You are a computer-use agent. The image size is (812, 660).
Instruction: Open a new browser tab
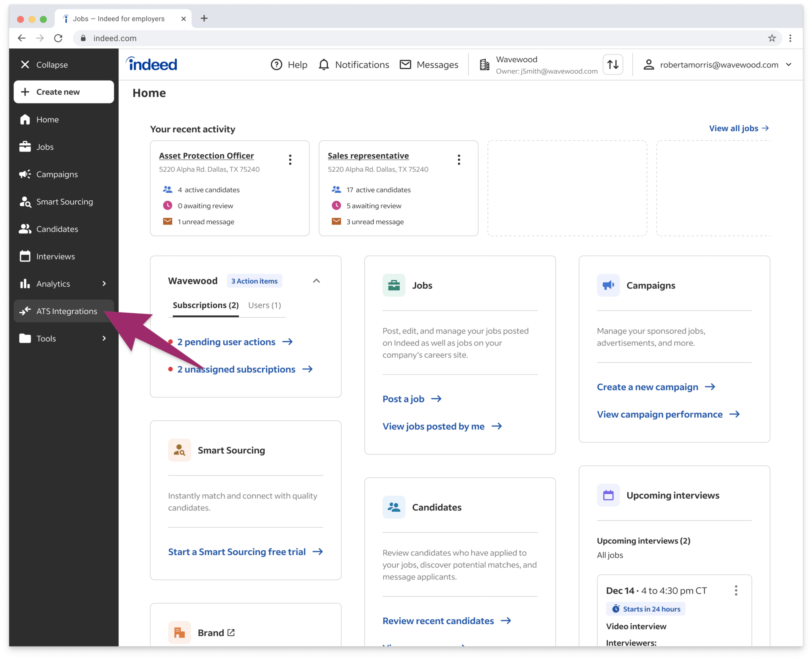coord(204,18)
